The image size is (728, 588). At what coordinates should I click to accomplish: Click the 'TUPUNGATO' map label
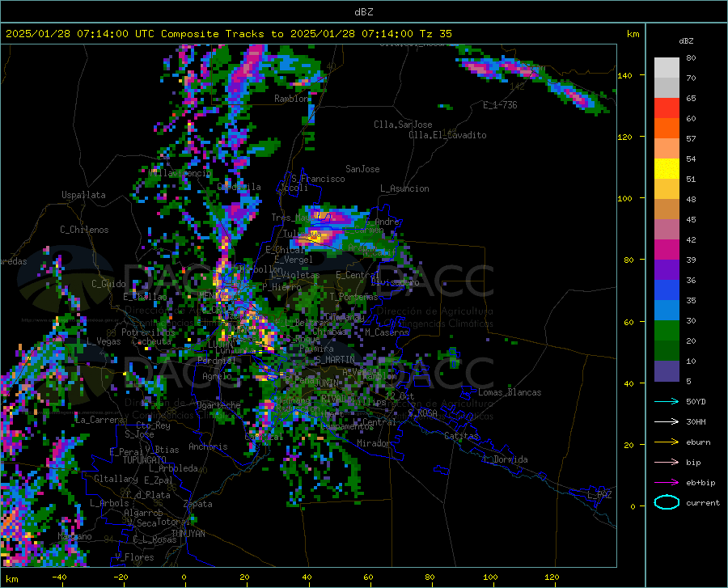tap(145, 460)
